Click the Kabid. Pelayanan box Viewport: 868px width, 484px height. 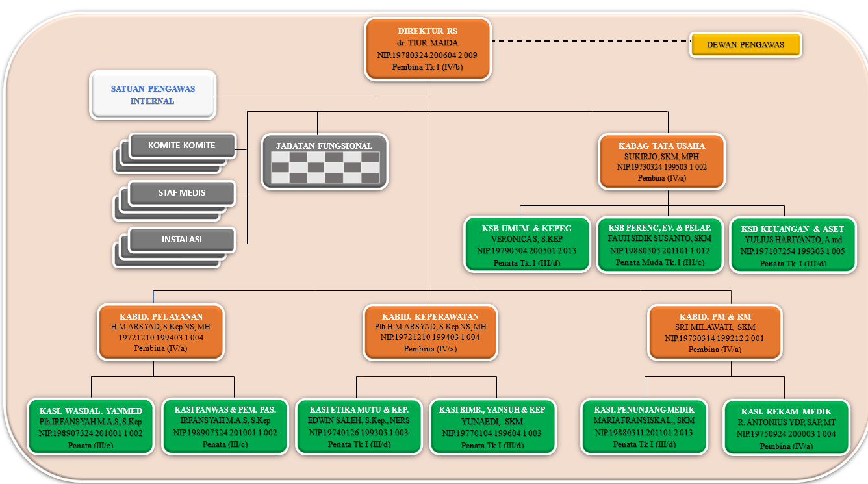tap(160, 332)
